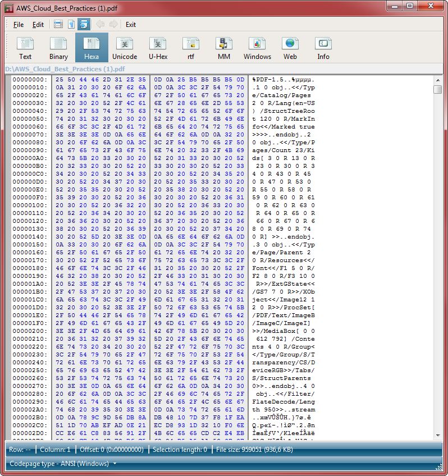Click the ASCII text /PDF/Text/ImageB
This screenshot has height=476, width=448.
coord(284,315)
